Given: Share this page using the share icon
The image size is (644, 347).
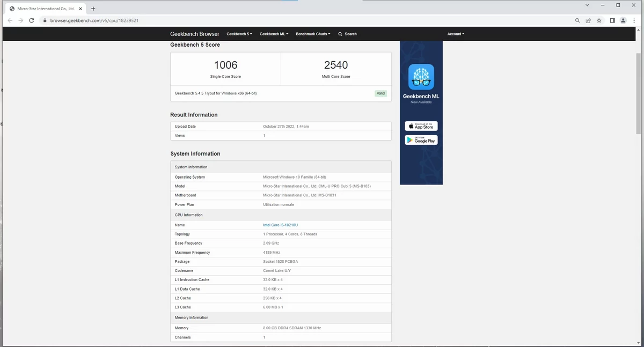Looking at the screenshot, I should [588, 20].
